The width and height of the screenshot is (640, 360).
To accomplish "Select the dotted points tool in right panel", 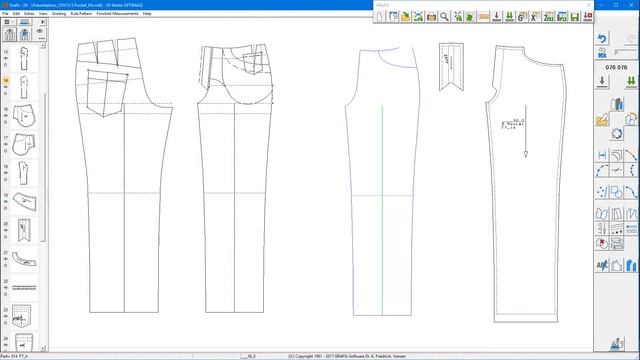I will [602, 191].
